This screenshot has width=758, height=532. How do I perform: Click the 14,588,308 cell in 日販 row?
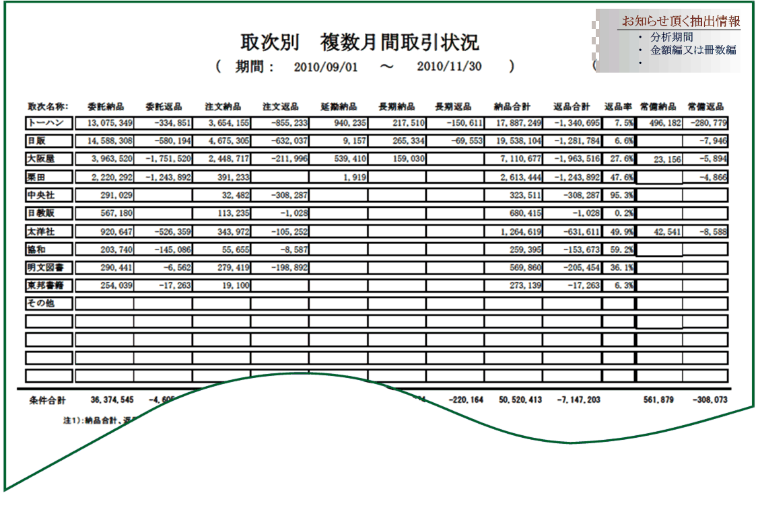tap(104, 141)
